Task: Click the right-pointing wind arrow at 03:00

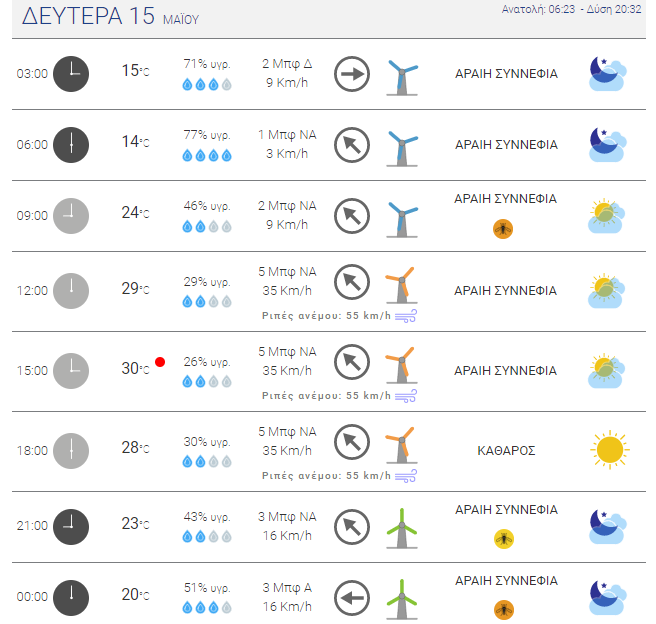Action: click(352, 74)
